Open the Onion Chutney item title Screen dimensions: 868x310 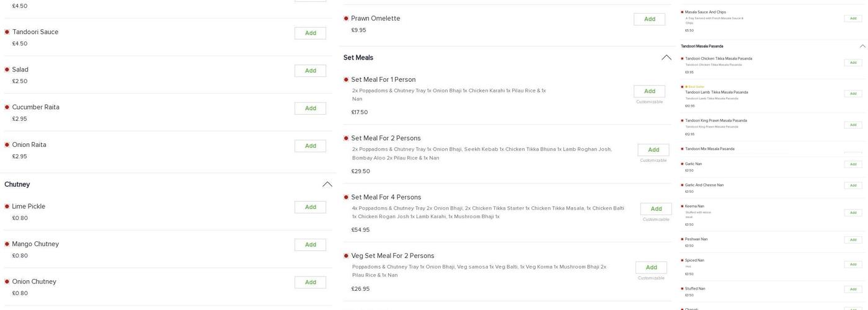click(x=34, y=282)
